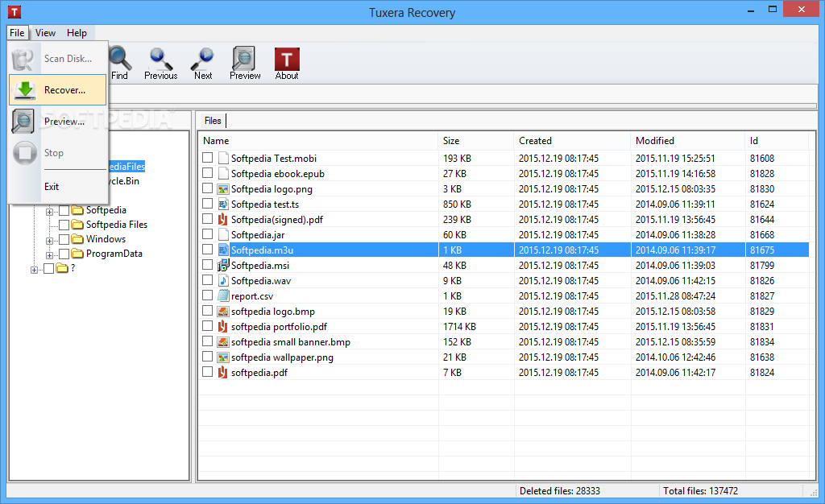Tick the checkbox for Softpedia.jar

tap(207, 233)
